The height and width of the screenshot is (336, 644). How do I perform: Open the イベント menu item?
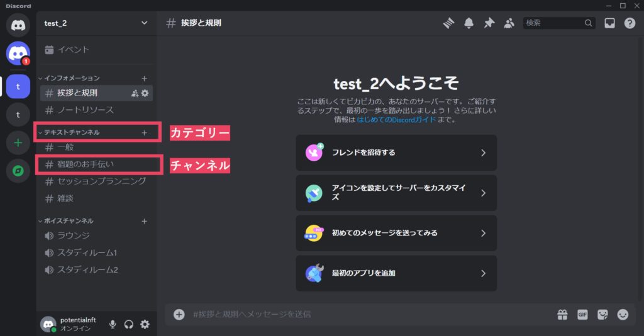[x=73, y=50]
